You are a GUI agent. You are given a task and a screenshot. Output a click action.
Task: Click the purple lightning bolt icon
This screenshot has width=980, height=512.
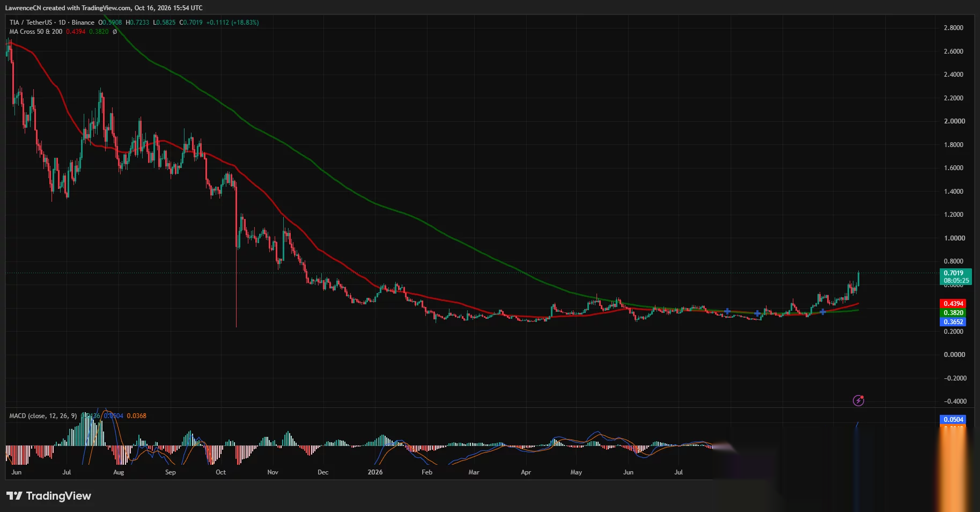(x=858, y=400)
